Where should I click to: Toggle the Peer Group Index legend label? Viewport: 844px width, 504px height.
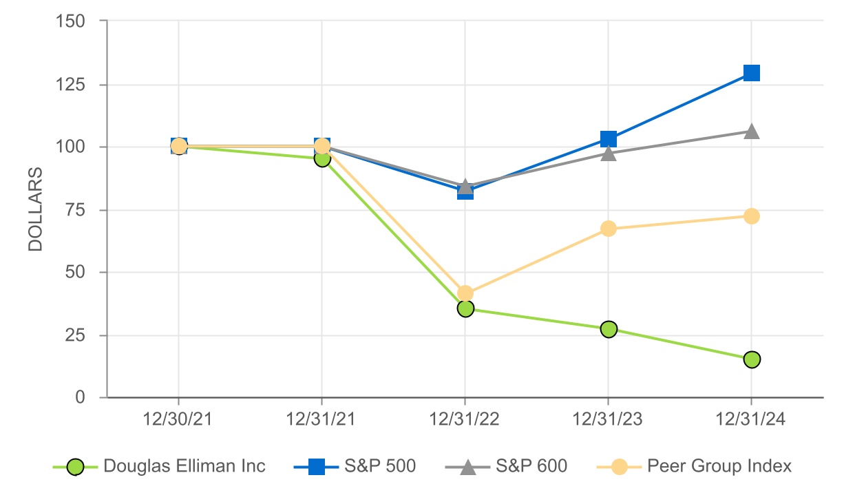tap(719, 467)
